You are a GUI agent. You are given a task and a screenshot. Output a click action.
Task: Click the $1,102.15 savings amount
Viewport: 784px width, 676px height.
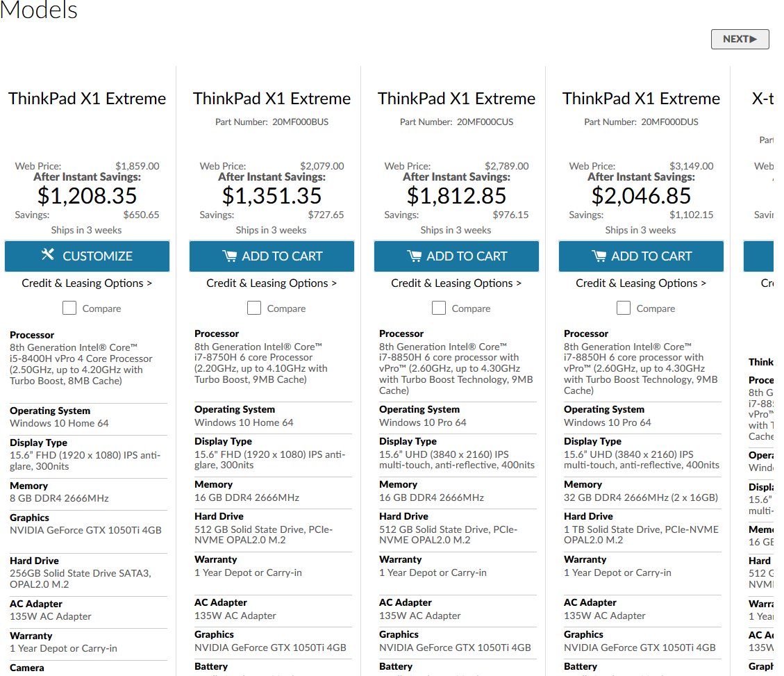pos(692,215)
